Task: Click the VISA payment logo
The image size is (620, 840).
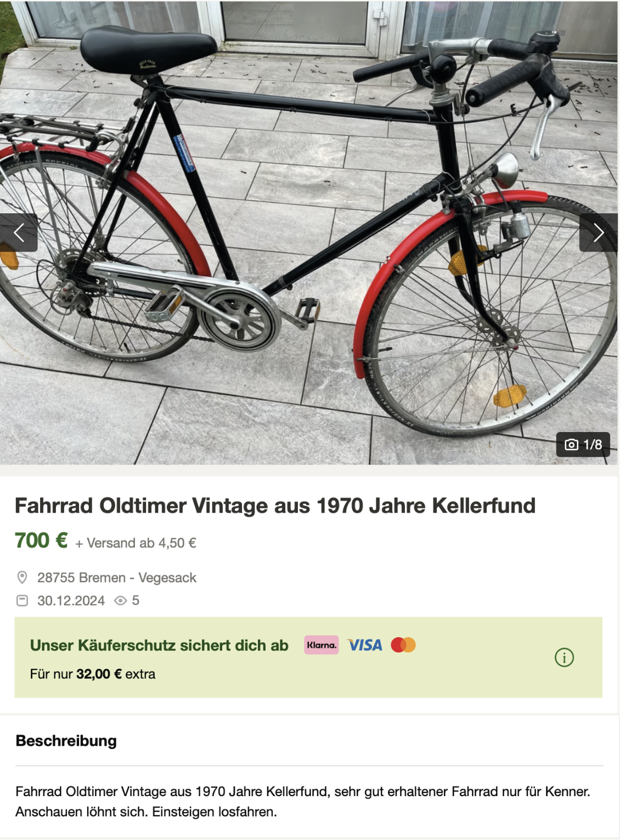Action: (x=365, y=645)
